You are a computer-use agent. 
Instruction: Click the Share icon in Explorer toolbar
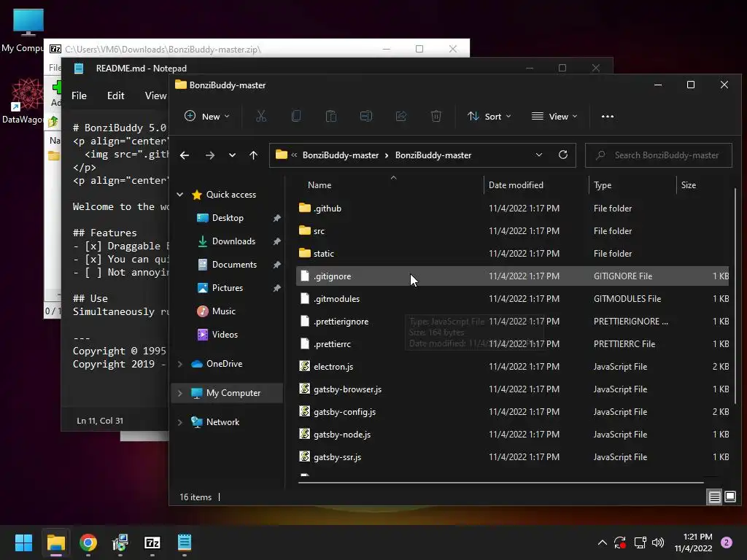pos(401,116)
